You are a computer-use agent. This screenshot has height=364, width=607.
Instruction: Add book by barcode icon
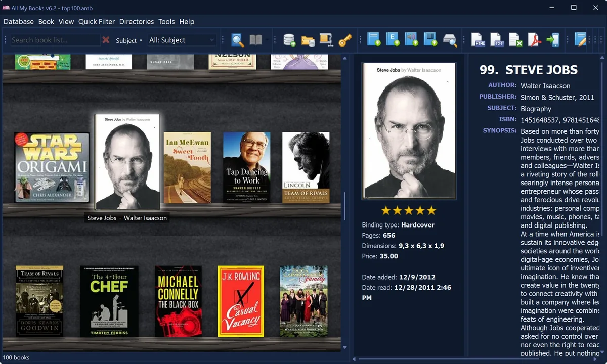(430, 40)
